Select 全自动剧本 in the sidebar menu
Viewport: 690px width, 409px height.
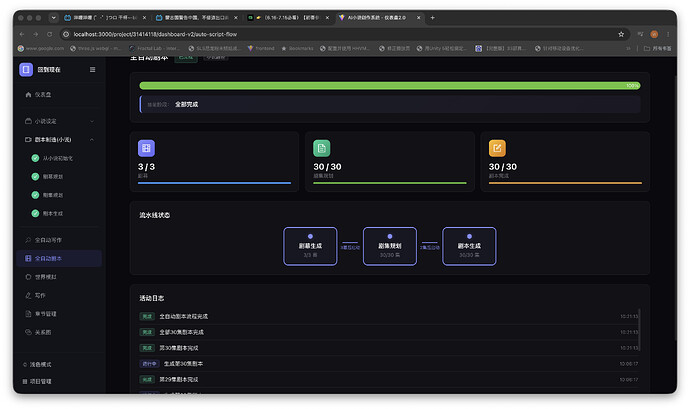[x=59, y=258]
